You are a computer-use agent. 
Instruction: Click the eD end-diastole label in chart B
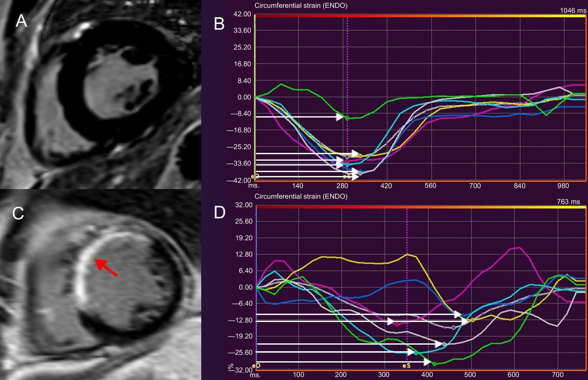(255, 177)
